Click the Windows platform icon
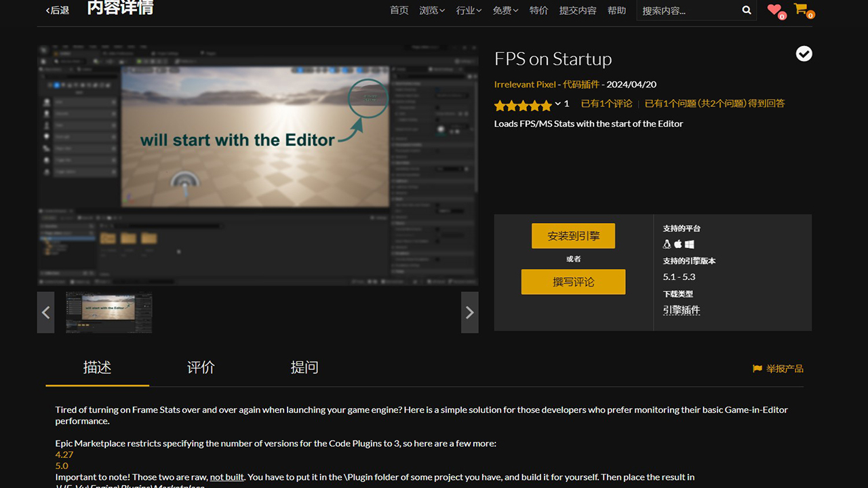The width and height of the screenshot is (868, 488). [x=690, y=244]
